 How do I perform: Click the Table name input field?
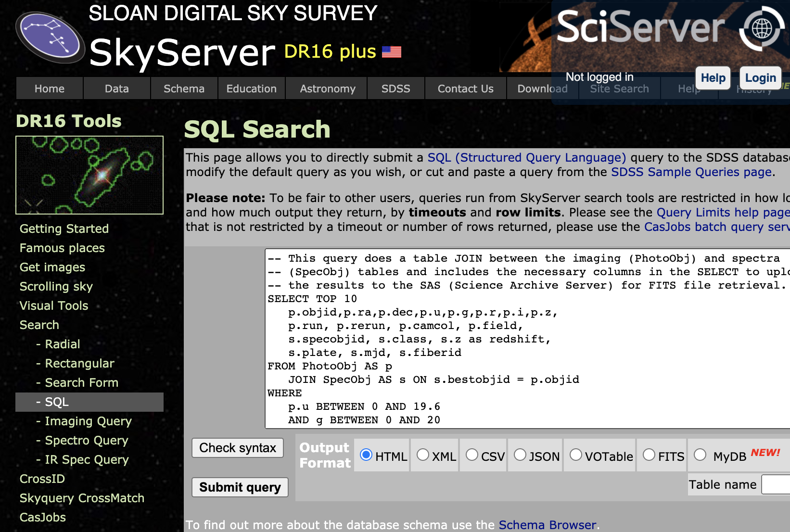776,484
